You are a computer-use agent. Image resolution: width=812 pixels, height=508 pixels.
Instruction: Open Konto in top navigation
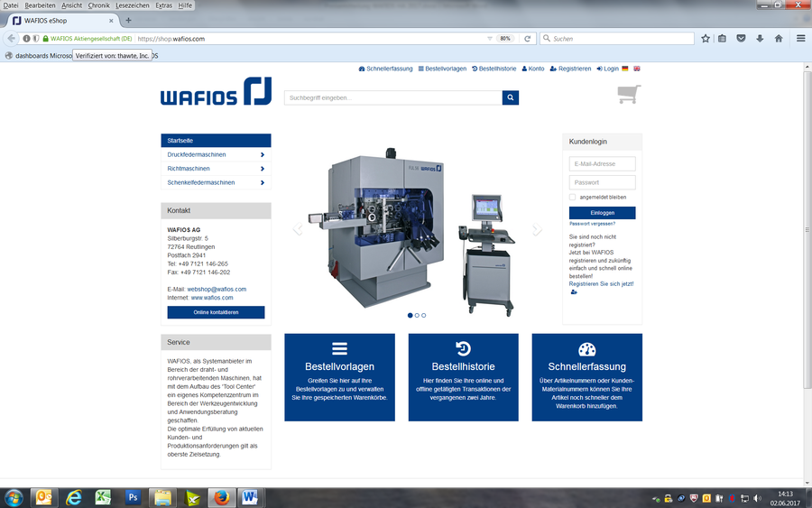tap(533, 69)
